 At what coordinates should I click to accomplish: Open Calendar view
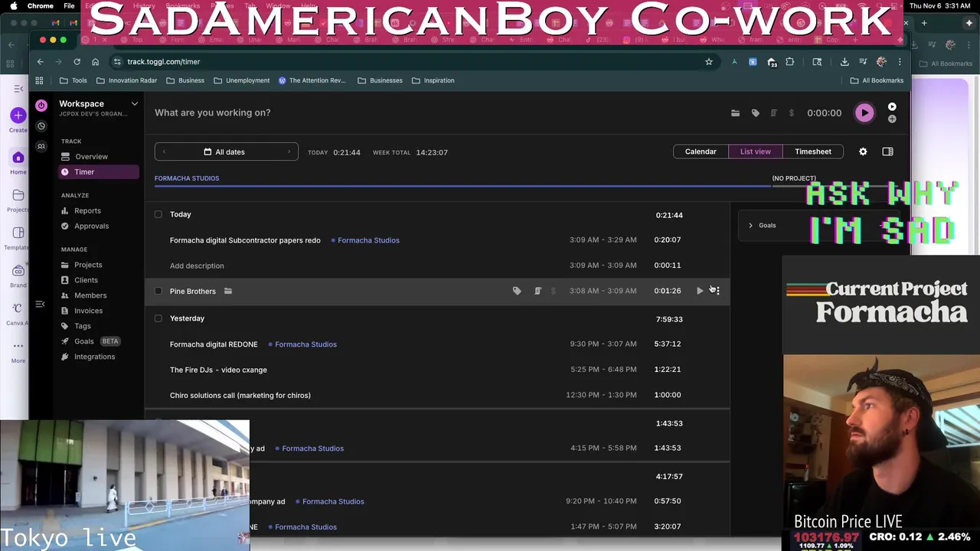(701, 152)
